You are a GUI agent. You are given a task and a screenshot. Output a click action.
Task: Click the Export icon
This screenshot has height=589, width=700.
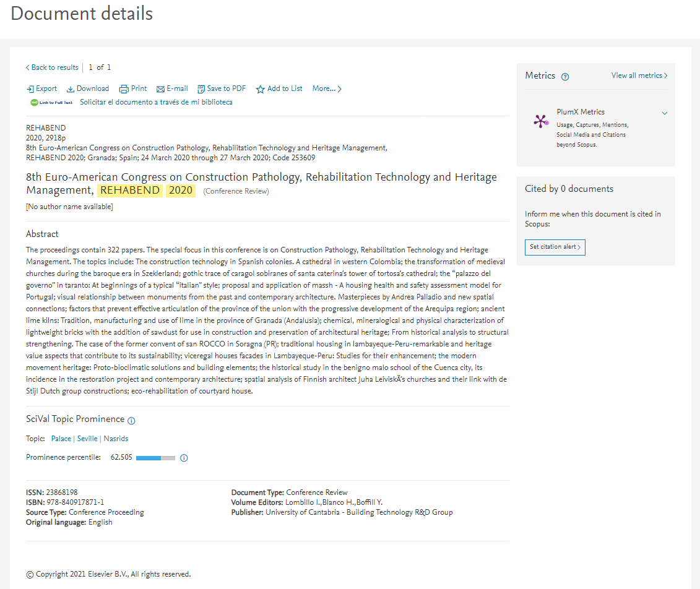tap(30, 89)
